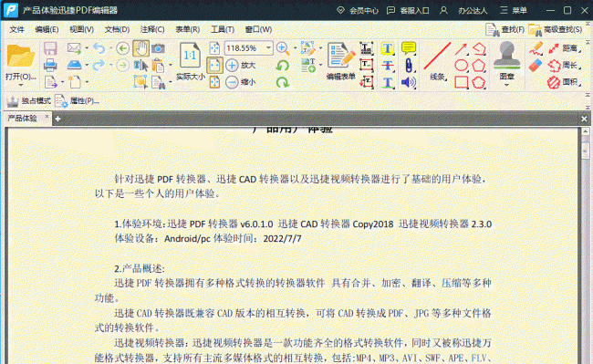Open 属性(P) properties
This screenshot has width=593, height=364.
click(x=78, y=101)
